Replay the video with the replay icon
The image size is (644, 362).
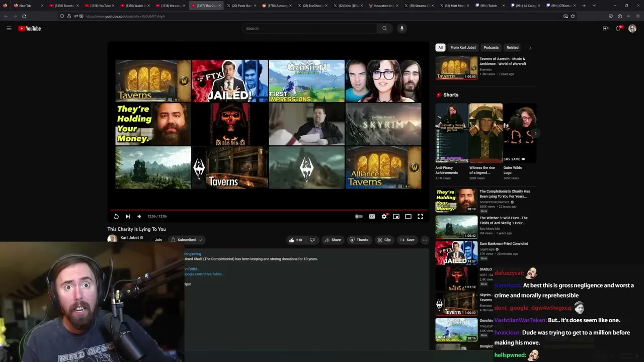pyautogui.click(x=116, y=216)
